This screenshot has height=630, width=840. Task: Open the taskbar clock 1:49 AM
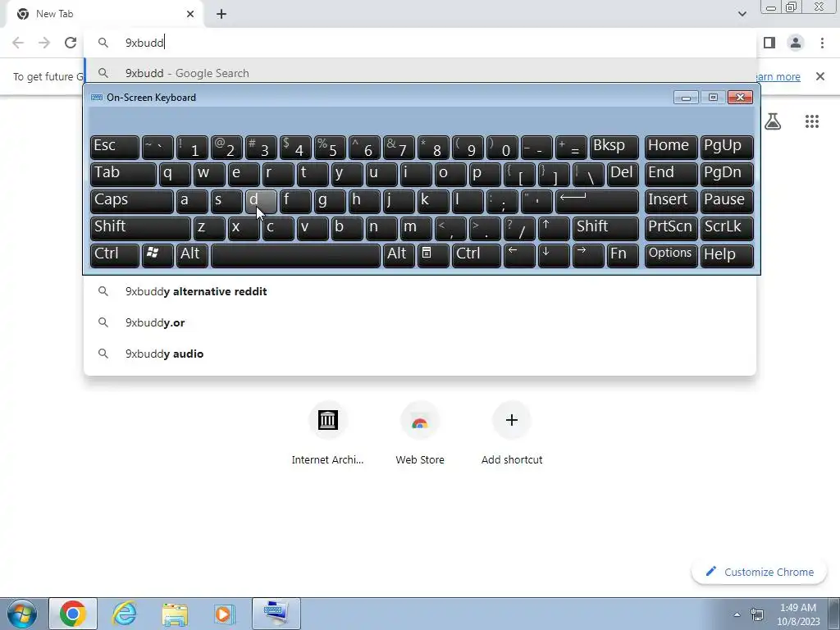[797, 614]
